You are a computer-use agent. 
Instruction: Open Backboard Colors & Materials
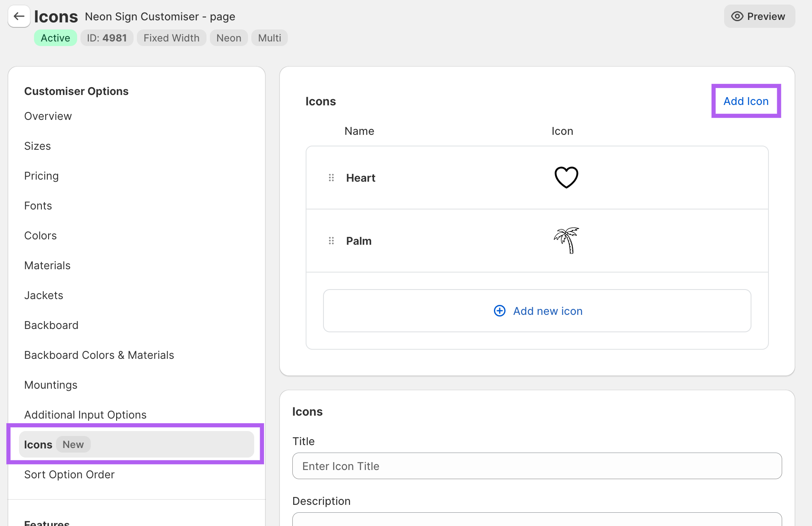[99, 355]
